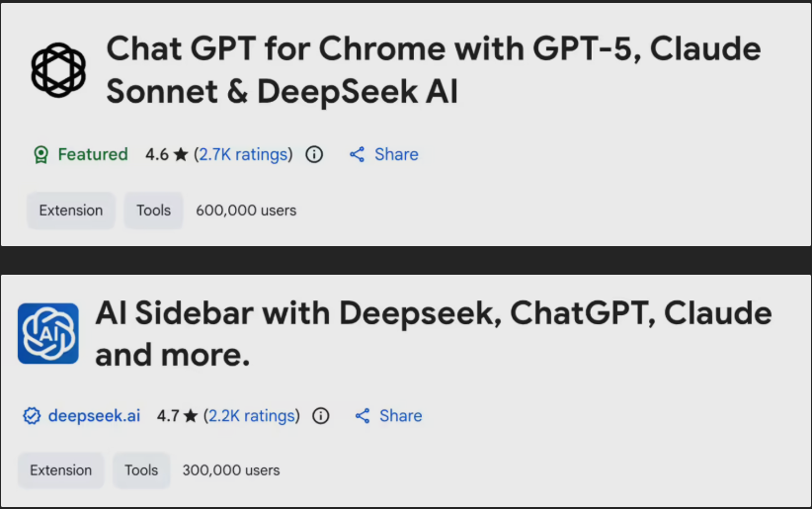Image resolution: width=812 pixels, height=509 pixels.
Task: Click the info icon beside 2.7K ratings
Action: point(314,154)
